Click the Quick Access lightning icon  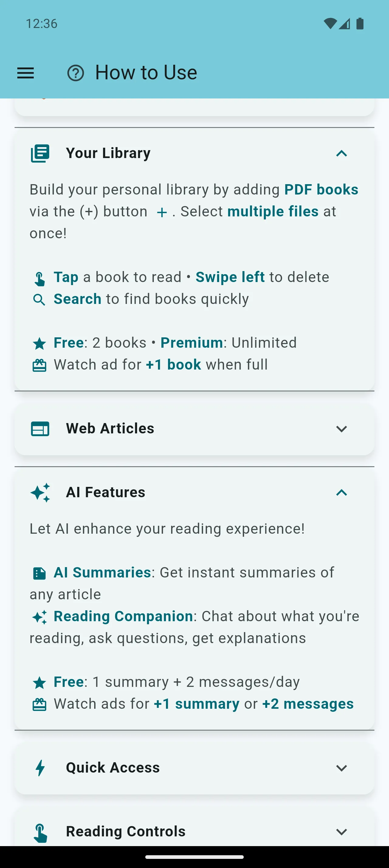[x=40, y=768]
